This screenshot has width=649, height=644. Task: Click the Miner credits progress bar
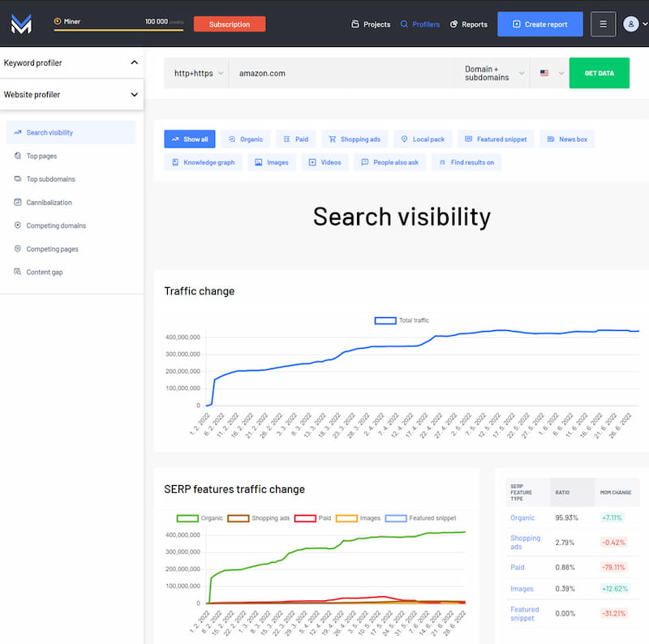coord(118,30)
